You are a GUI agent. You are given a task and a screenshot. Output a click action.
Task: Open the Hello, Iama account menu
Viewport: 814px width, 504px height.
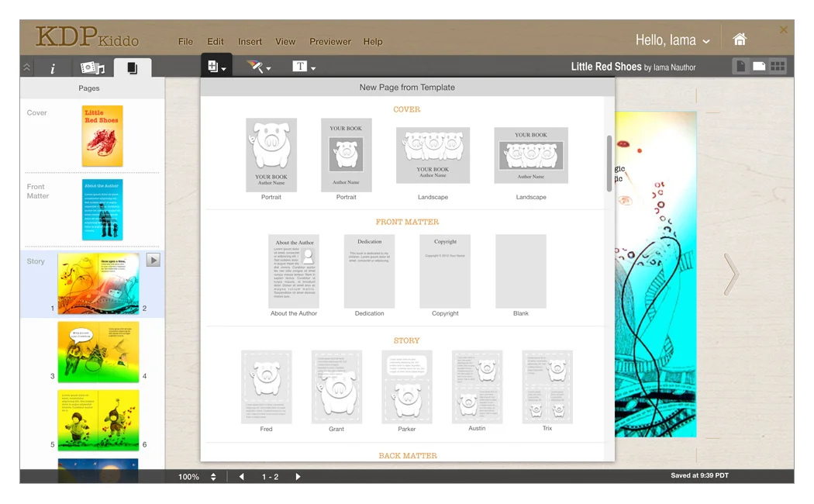672,40
